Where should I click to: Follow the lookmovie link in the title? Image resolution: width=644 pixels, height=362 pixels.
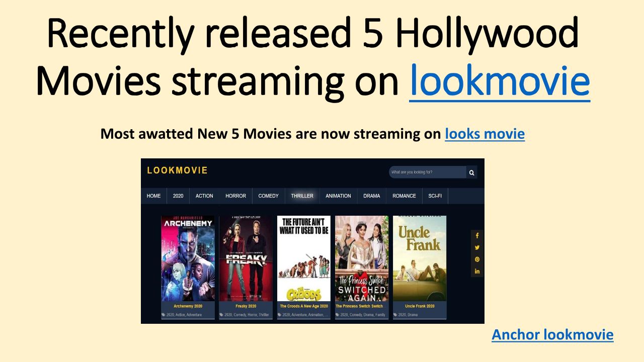500,80
